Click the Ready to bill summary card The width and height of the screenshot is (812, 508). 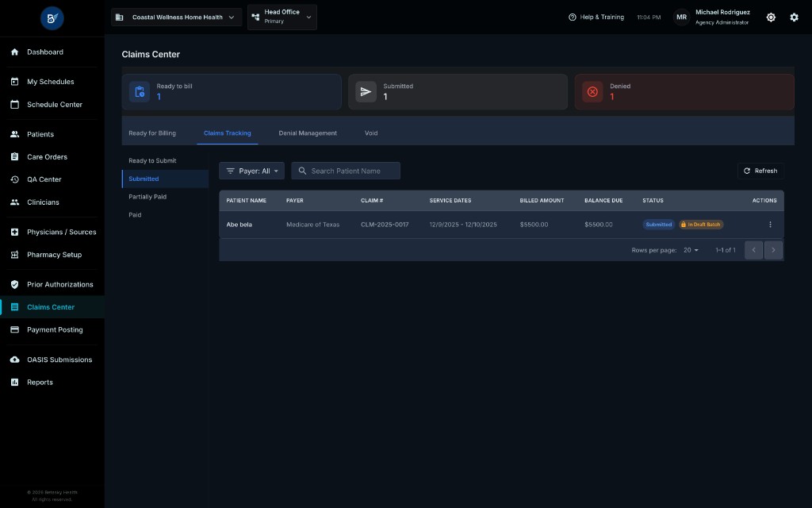[232, 92]
